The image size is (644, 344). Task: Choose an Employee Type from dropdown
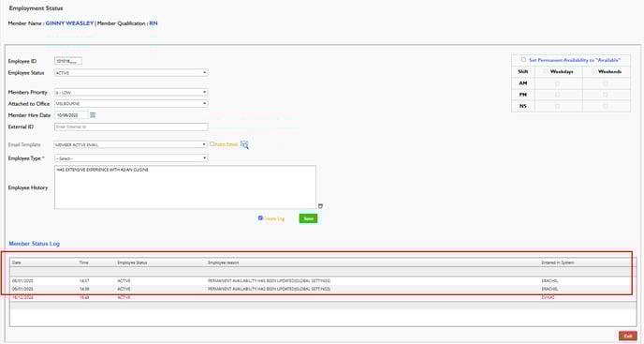[x=131, y=158]
